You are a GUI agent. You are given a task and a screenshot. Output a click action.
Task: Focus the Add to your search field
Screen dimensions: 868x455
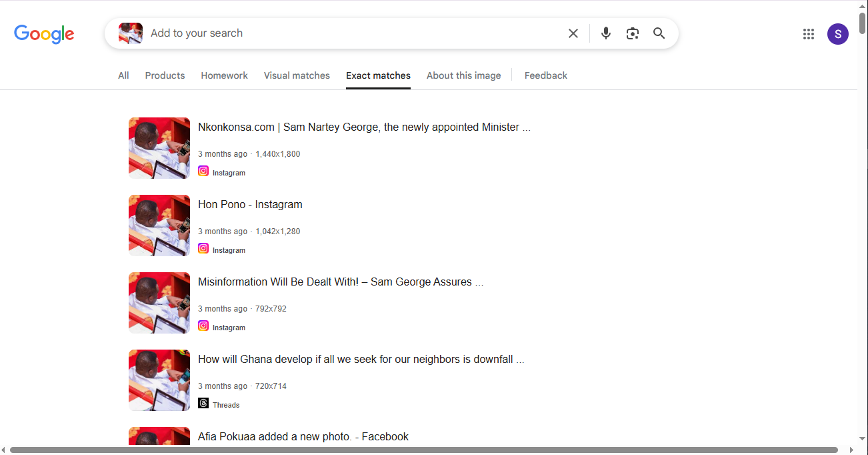tap(353, 33)
